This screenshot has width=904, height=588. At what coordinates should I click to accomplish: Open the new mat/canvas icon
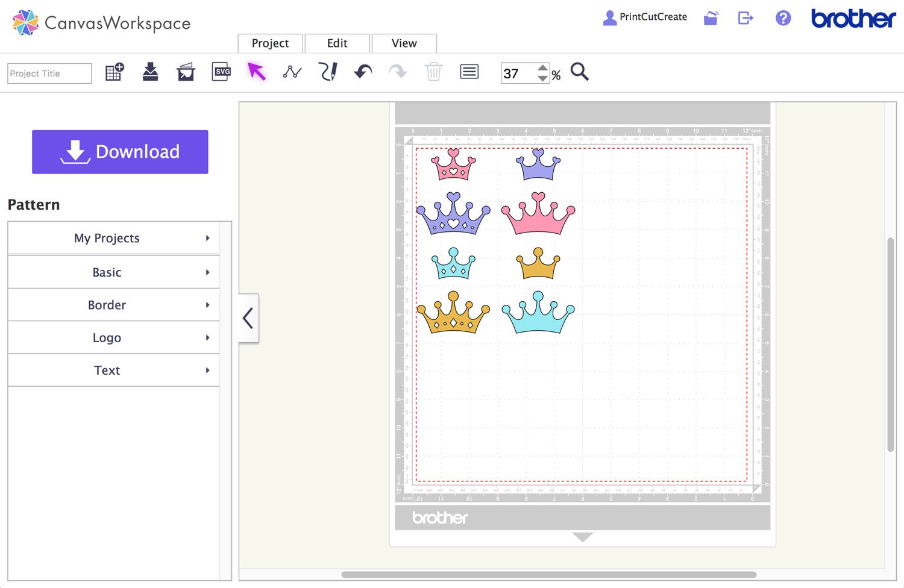coord(114,72)
